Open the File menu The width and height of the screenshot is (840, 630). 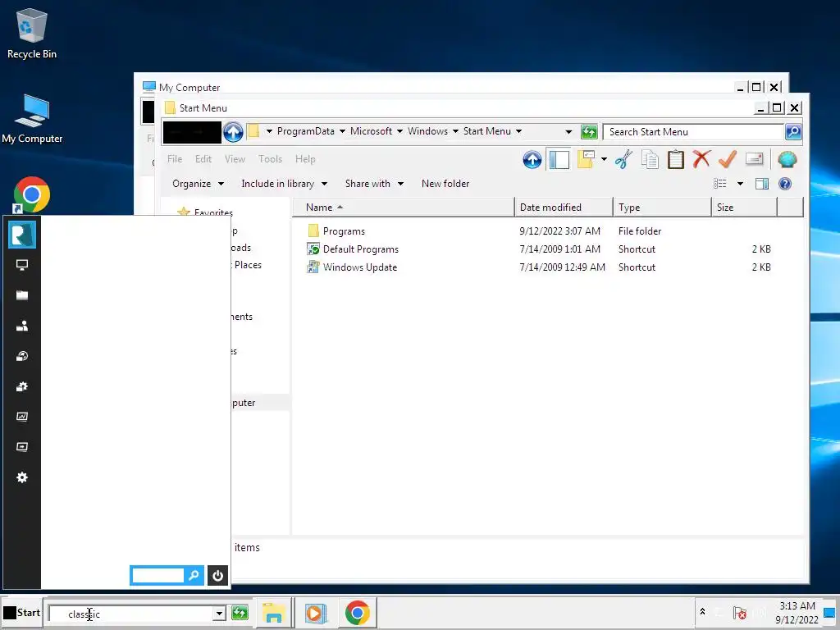coord(175,159)
